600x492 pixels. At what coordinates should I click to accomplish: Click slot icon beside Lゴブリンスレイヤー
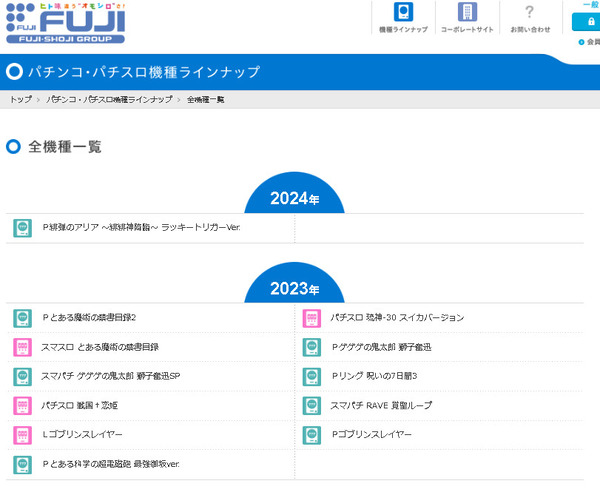23,435
